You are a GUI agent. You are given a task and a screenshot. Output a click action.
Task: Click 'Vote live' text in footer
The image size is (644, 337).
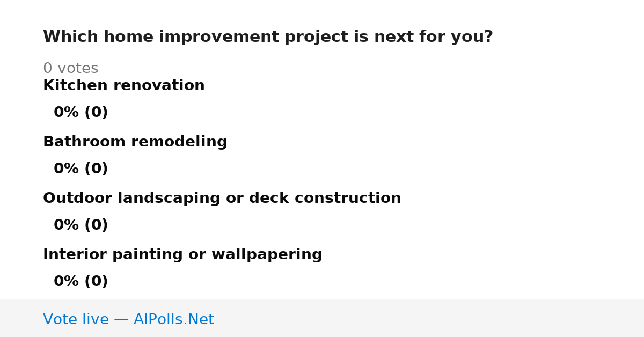[x=76, y=319]
